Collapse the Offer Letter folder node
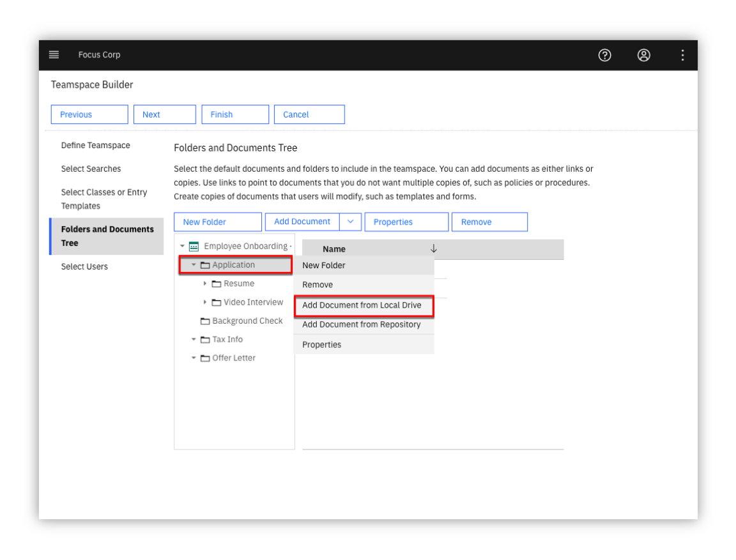 194,358
